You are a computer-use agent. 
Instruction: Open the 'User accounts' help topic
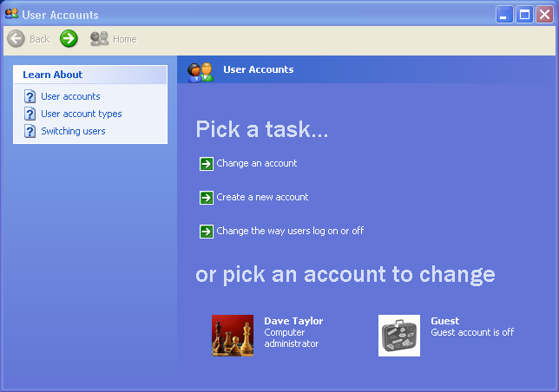tap(70, 96)
